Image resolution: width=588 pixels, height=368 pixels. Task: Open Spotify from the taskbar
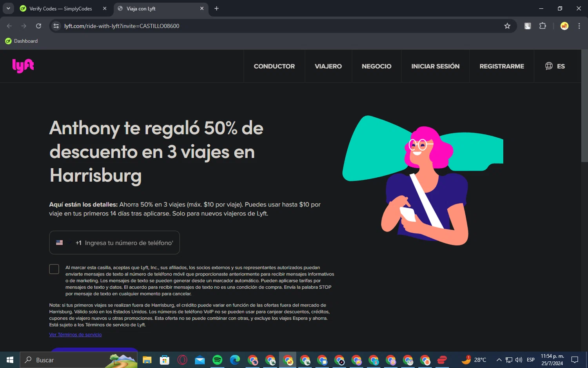tap(218, 360)
